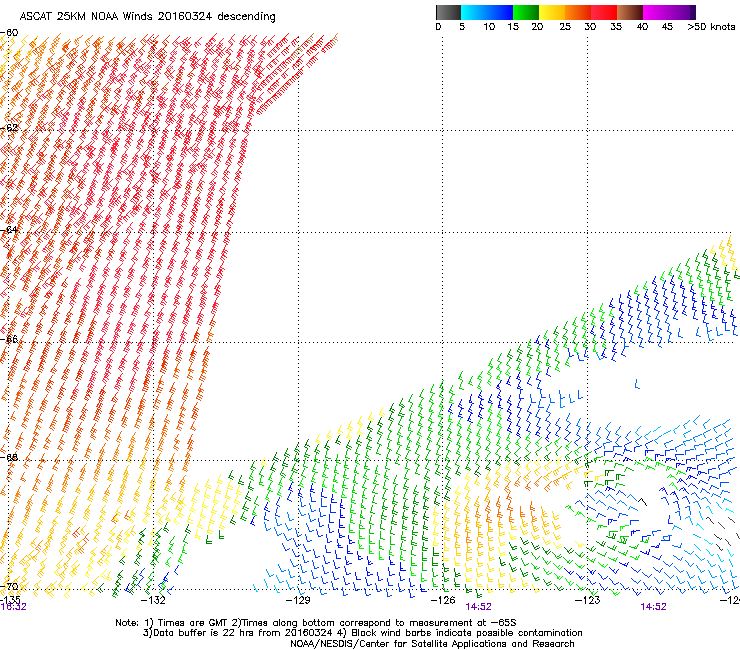Click the yellow 20-25 knots color segment
Image resolution: width=740 pixels, height=650 pixels.
pyautogui.click(x=552, y=12)
